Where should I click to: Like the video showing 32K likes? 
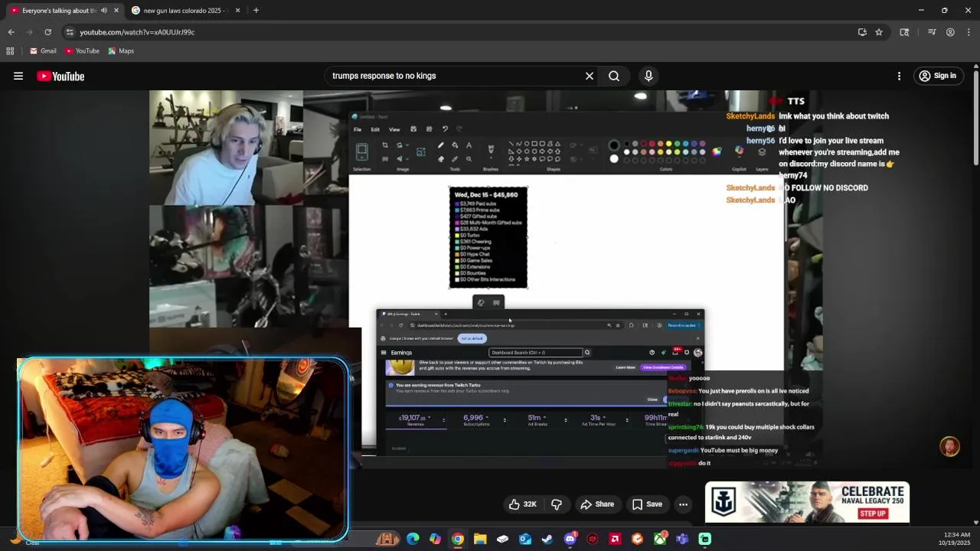pos(522,504)
